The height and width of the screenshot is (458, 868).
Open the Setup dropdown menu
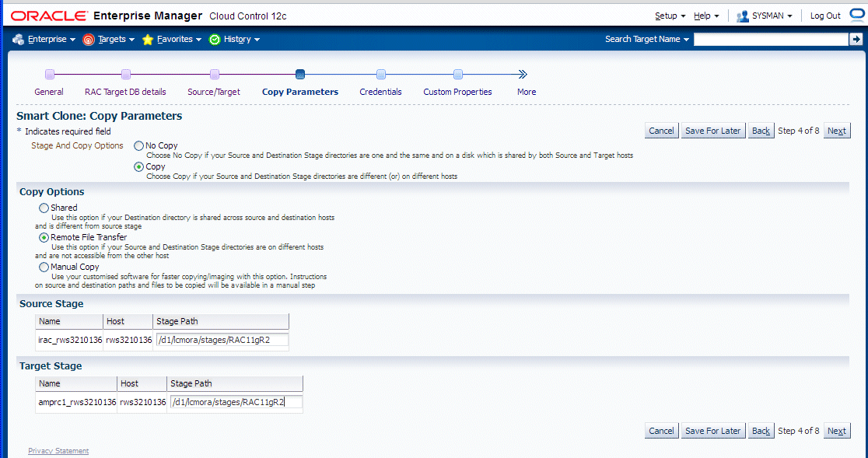(x=670, y=16)
